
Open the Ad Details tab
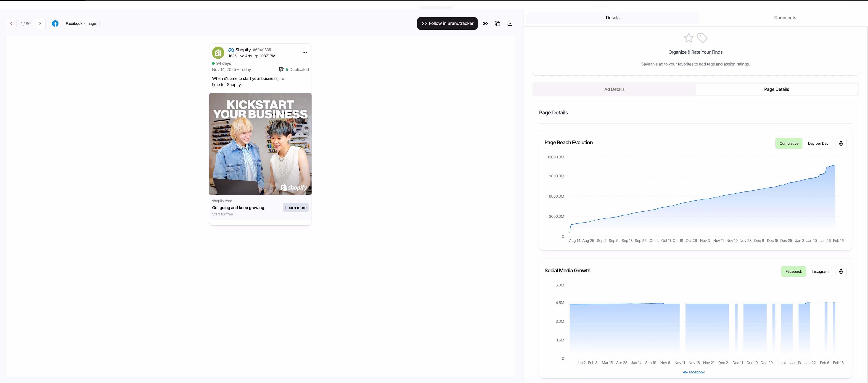point(614,89)
